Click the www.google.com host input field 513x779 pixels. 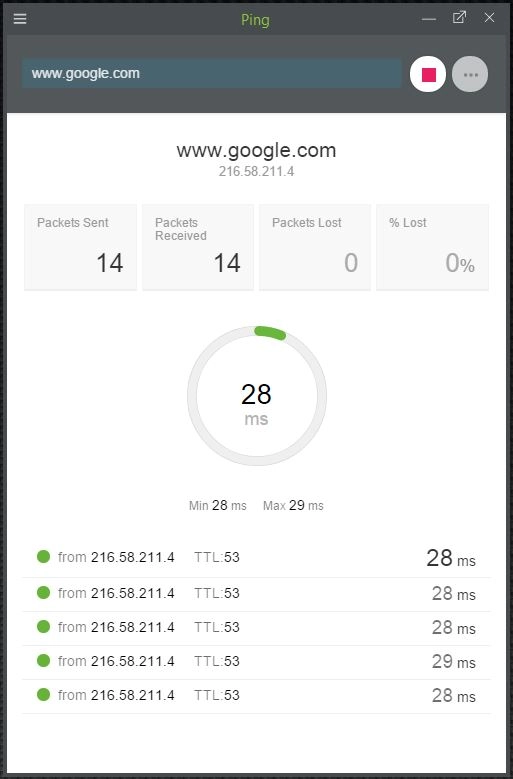tap(212, 74)
